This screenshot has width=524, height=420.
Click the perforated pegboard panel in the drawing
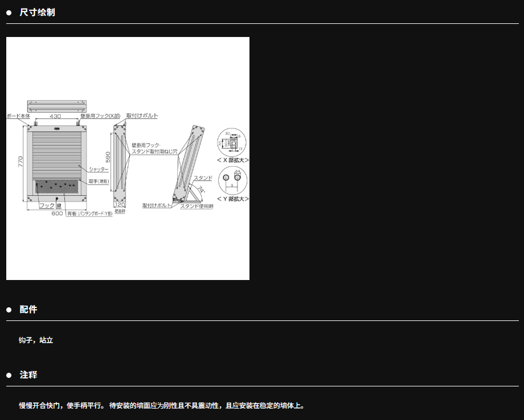[56, 186]
